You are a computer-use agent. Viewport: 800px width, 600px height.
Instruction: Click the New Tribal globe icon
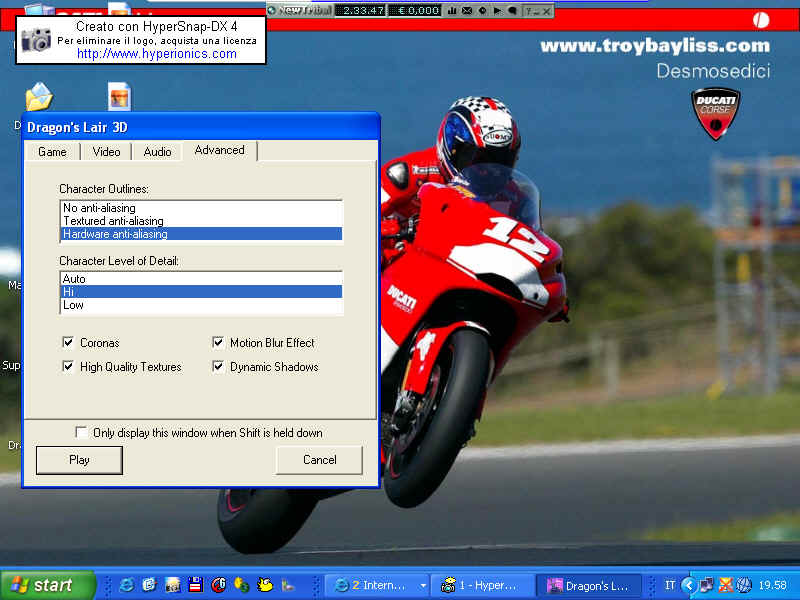(x=272, y=10)
